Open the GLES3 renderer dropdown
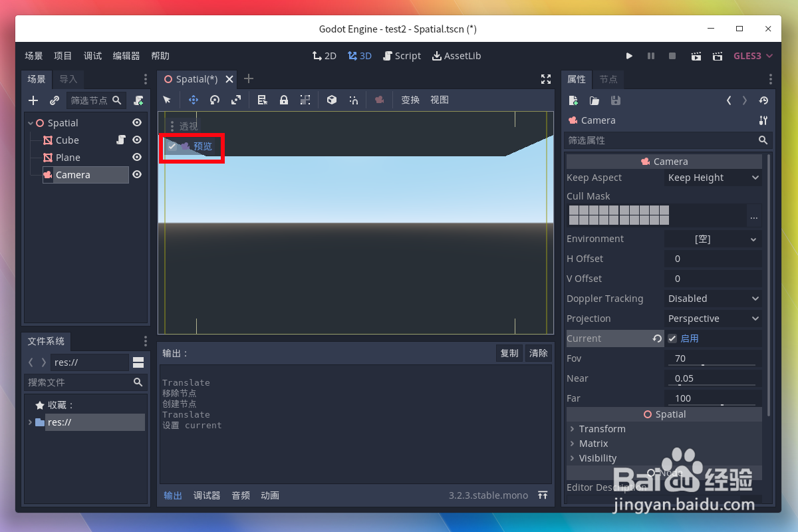Viewport: 798px width, 532px height. (x=753, y=57)
